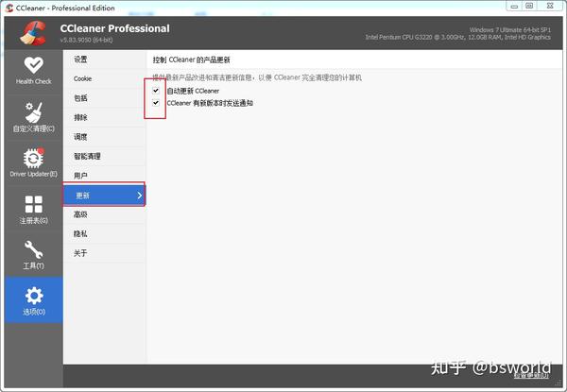Screen dimensions: 567x392
Task: Click the description text under the update heading
Action: coord(257,77)
